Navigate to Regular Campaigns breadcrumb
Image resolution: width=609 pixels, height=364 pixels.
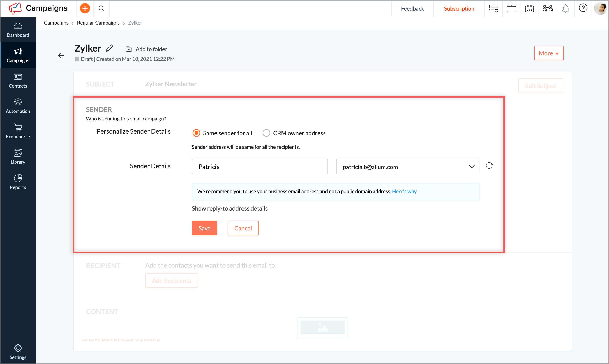[98, 23]
